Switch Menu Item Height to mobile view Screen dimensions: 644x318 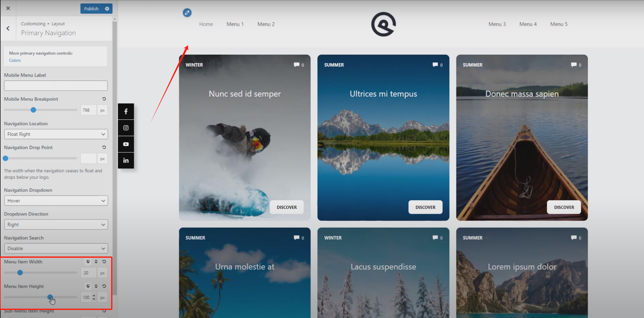coord(96,286)
